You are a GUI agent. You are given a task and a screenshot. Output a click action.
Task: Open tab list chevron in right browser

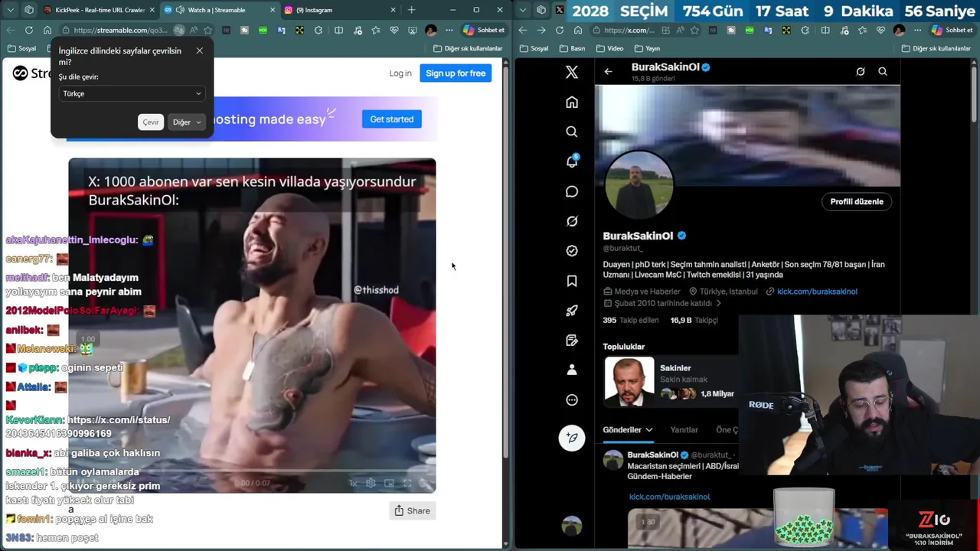tap(522, 10)
